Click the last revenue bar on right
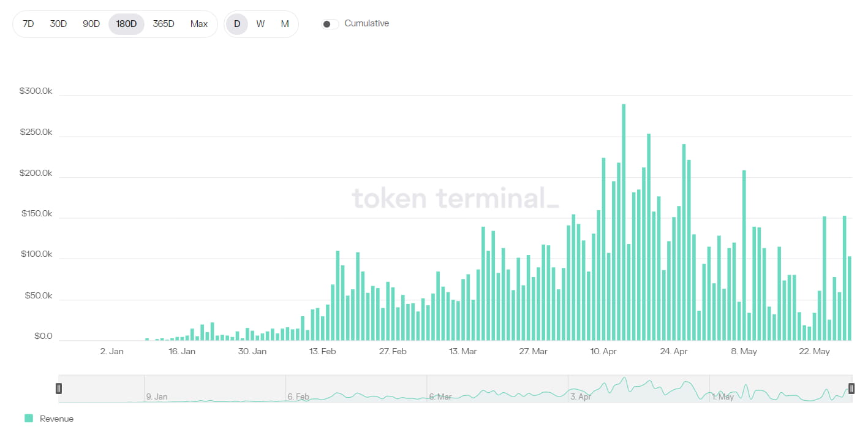 [x=850, y=298]
